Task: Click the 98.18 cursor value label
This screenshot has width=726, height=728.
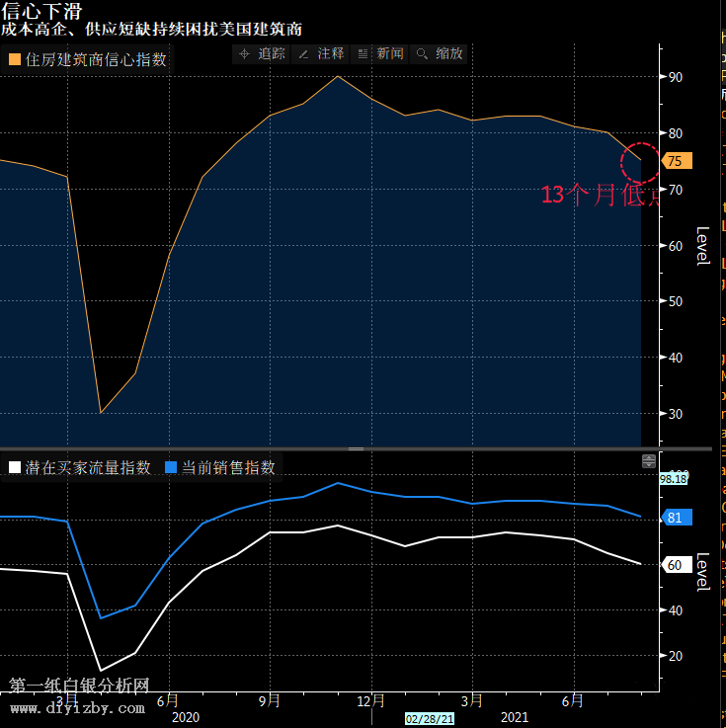Action: click(673, 479)
